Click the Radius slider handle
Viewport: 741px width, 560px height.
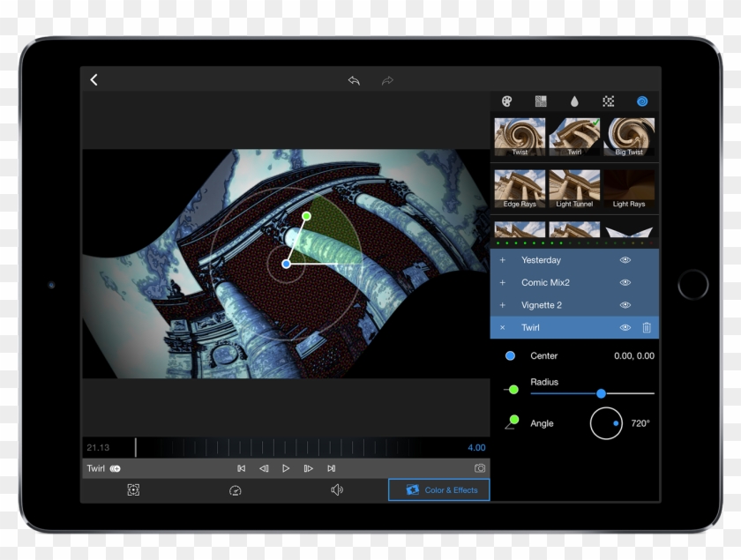pyautogui.click(x=601, y=393)
